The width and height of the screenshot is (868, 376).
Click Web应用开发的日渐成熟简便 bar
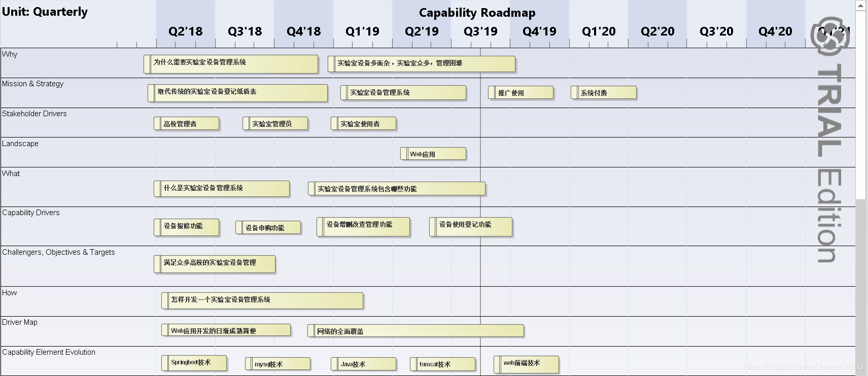click(x=226, y=330)
